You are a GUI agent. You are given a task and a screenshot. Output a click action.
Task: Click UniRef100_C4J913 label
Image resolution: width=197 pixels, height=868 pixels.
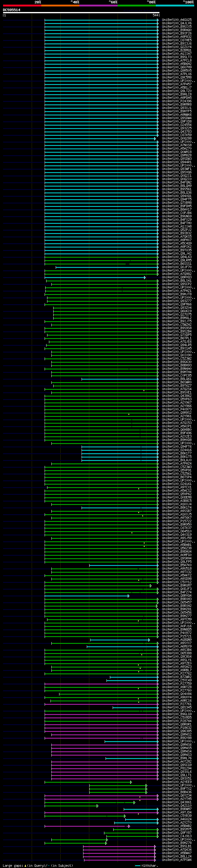177,836
